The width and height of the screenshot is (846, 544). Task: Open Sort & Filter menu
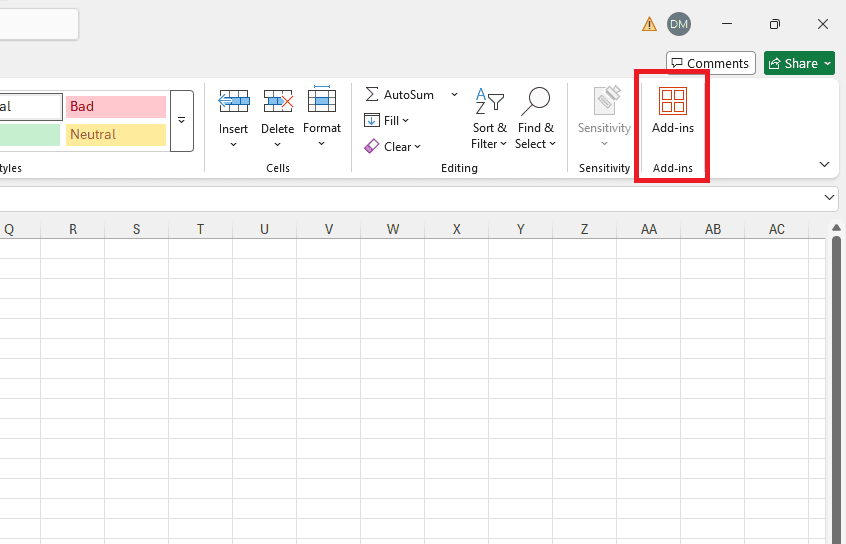489,119
